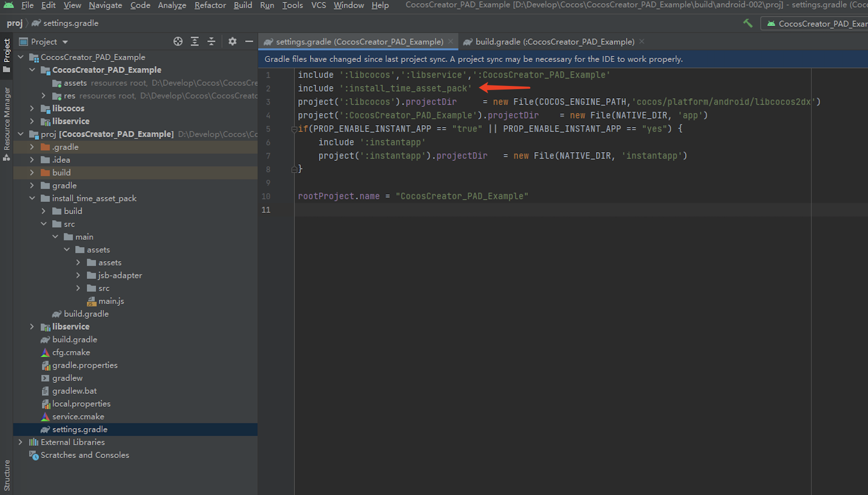Image resolution: width=868 pixels, height=495 pixels.
Task: Open Resource Manager side tool window
Action: [7, 124]
